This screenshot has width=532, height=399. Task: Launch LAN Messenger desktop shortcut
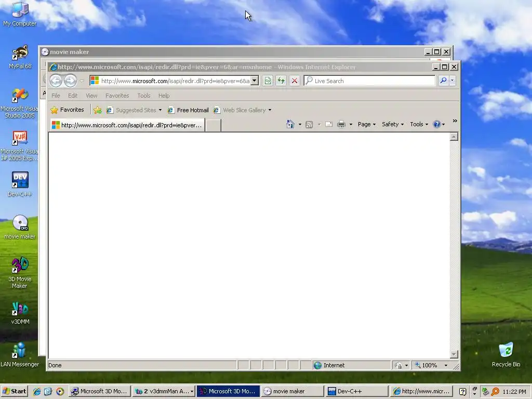pyautogui.click(x=20, y=355)
